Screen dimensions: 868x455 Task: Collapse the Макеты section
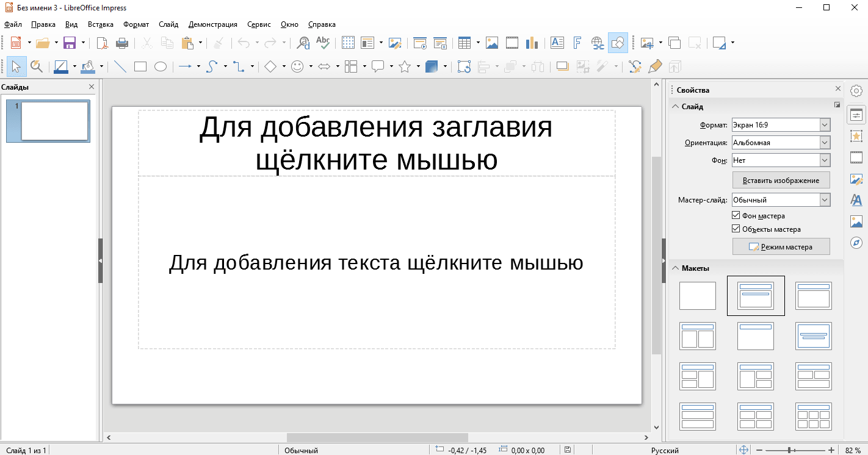click(676, 268)
